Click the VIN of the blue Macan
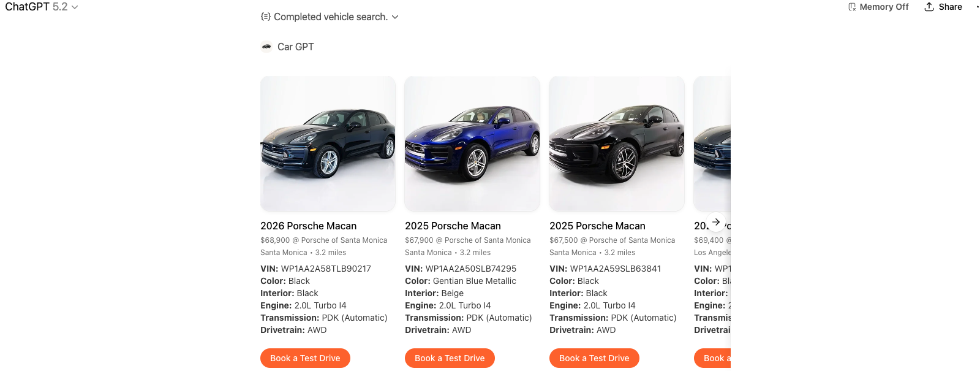This screenshot has width=980, height=371. point(460,268)
